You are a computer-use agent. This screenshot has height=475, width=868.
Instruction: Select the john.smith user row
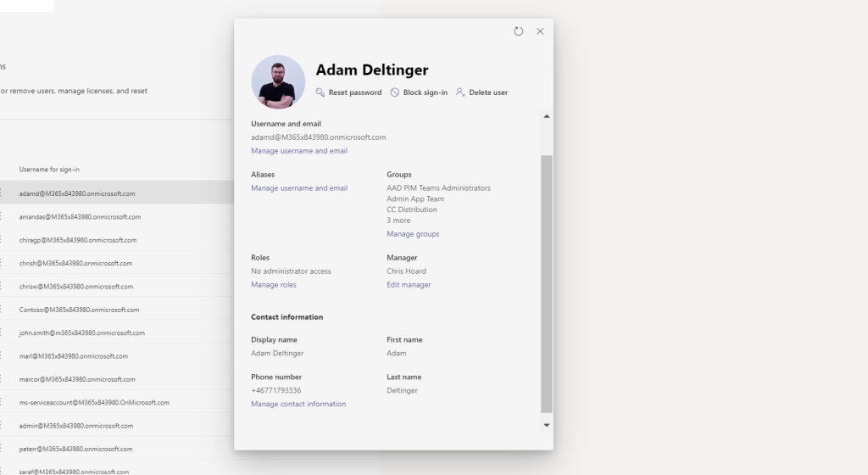tap(81, 333)
